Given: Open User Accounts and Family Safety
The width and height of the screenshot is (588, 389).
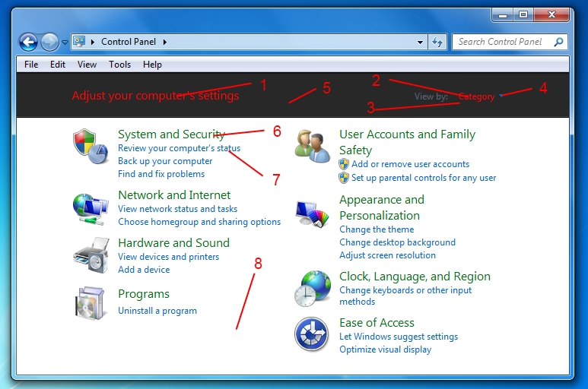Looking at the screenshot, I should click(407, 142).
